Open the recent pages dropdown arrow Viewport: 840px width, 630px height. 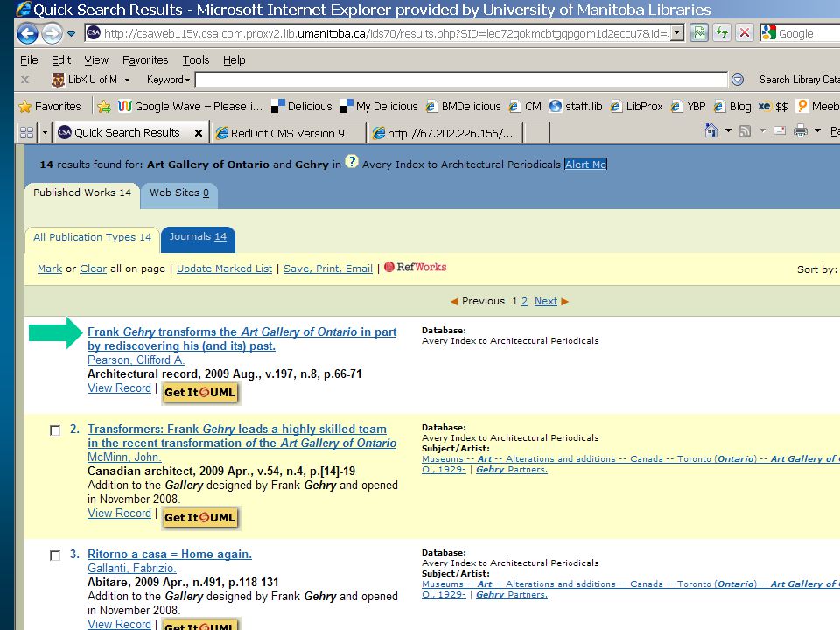(71, 34)
